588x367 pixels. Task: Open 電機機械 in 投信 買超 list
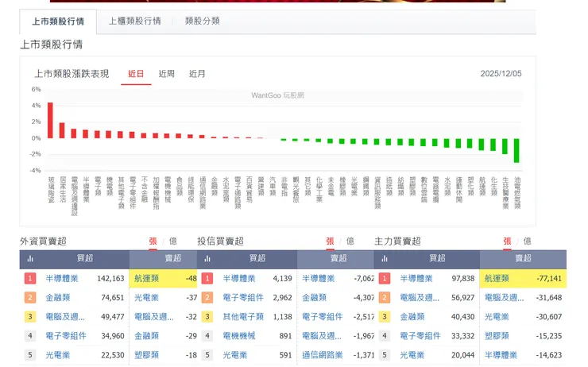point(239,336)
